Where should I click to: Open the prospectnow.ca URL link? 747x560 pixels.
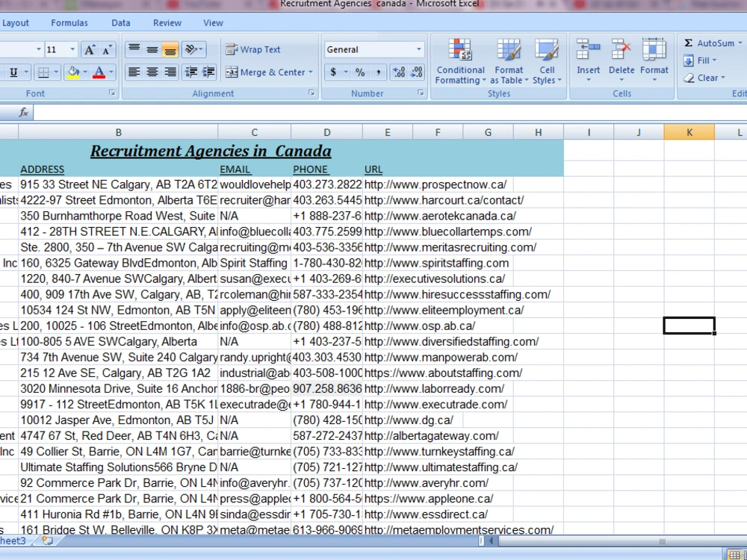pyautogui.click(x=436, y=184)
